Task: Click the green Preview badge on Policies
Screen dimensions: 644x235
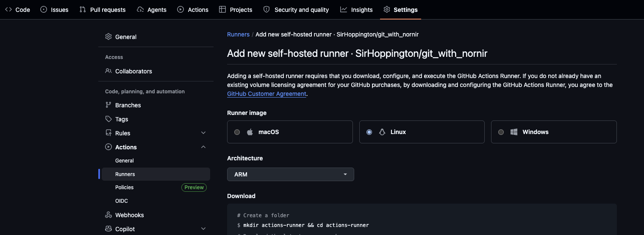Action: click(x=194, y=187)
